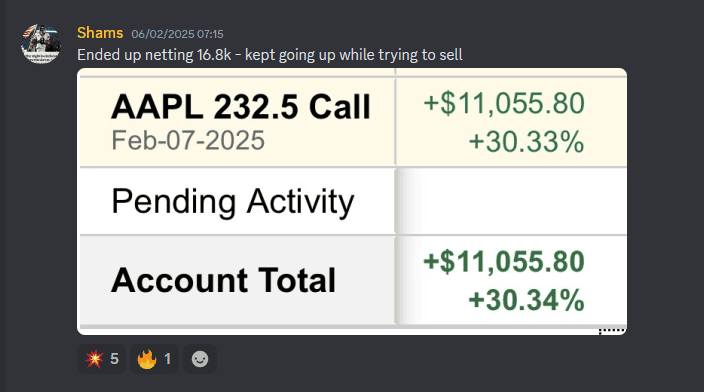Click the 'Ended up netting 16.8k' message text
The image size is (704, 392).
pos(154,55)
